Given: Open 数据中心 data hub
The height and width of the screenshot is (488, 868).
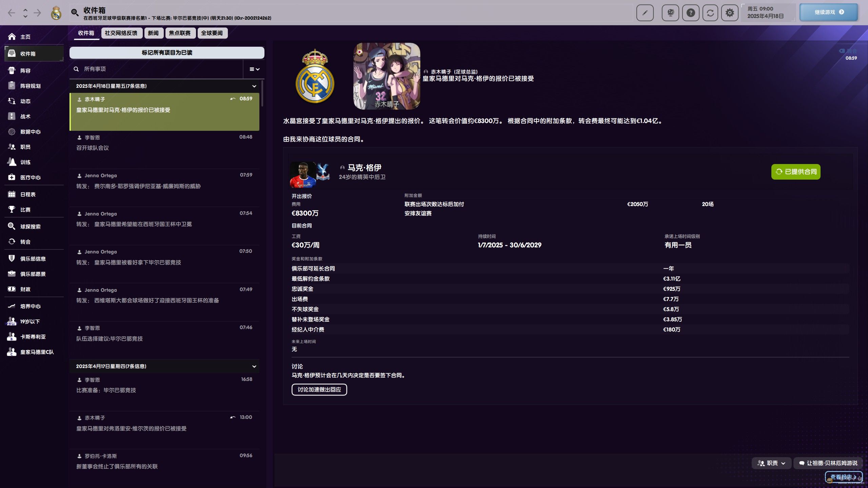Looking at the screenshot, I should 34,131.
